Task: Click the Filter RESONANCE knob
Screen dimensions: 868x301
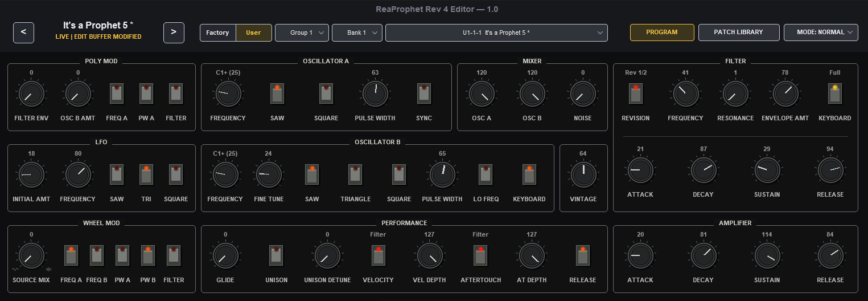Action: pos(735,94)
